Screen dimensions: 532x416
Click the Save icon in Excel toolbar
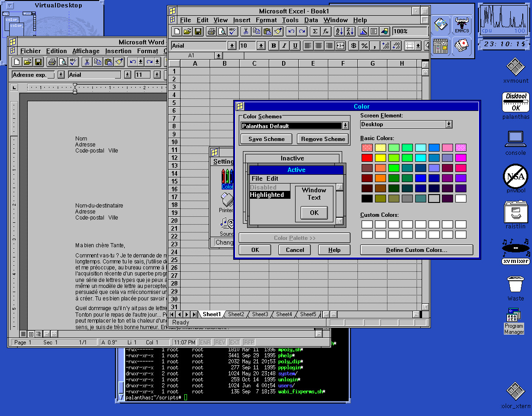pos(198,31)
